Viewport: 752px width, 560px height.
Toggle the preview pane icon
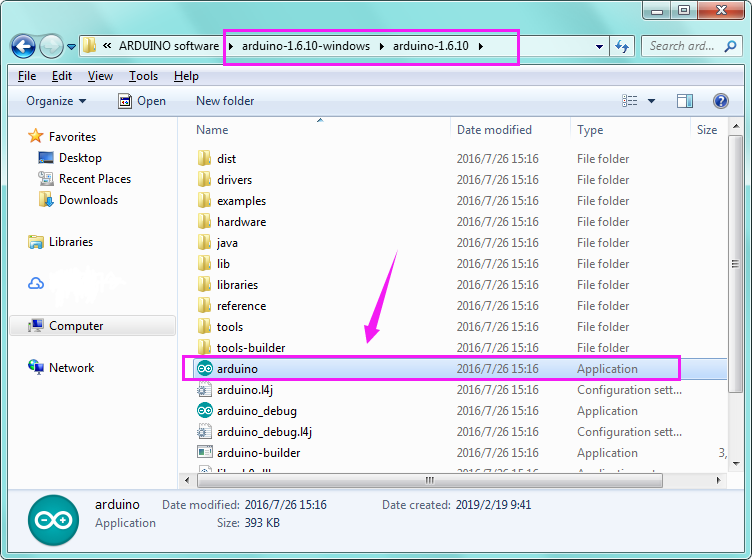(684, 101)
